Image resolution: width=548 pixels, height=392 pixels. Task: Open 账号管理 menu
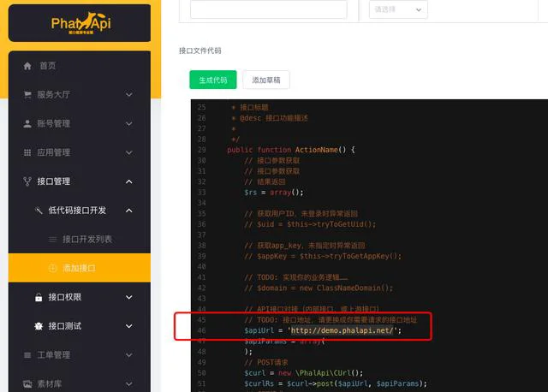tap(80, 124)
